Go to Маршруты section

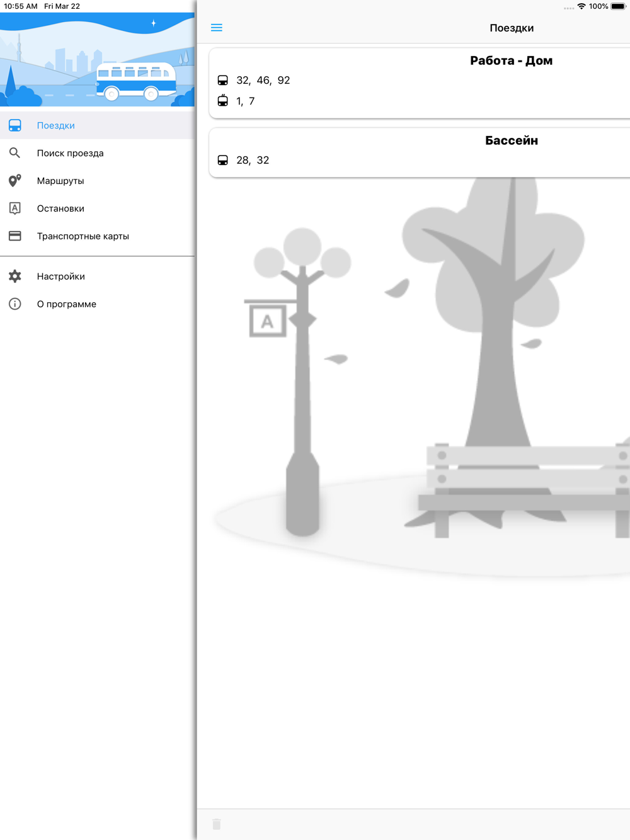98,181
